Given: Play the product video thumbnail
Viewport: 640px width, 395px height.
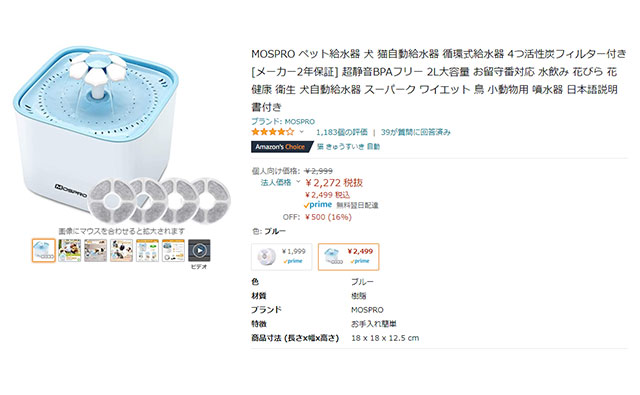Looking at the screenshot, I should tap(199, 250).
